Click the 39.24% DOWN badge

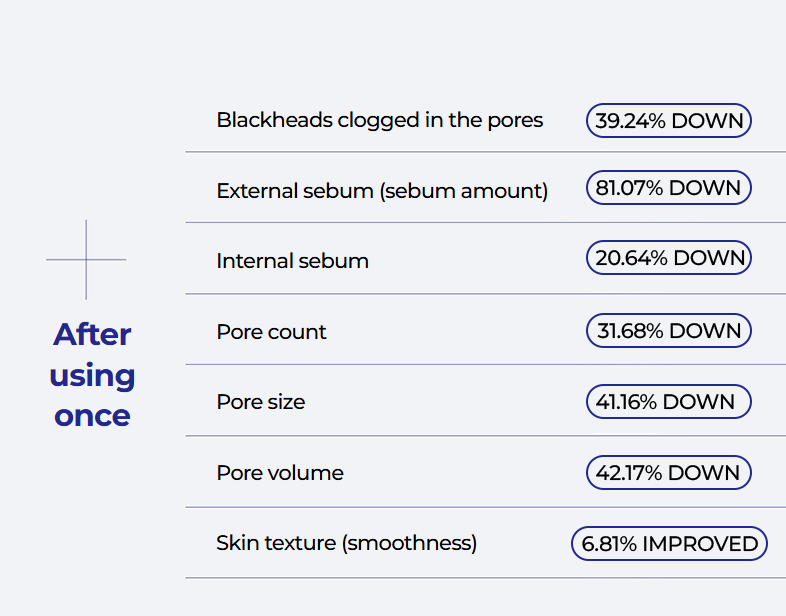(669, 120)
